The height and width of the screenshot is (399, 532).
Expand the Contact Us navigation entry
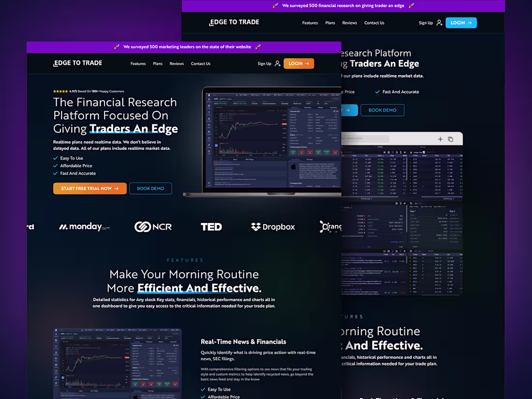[200, 63]
